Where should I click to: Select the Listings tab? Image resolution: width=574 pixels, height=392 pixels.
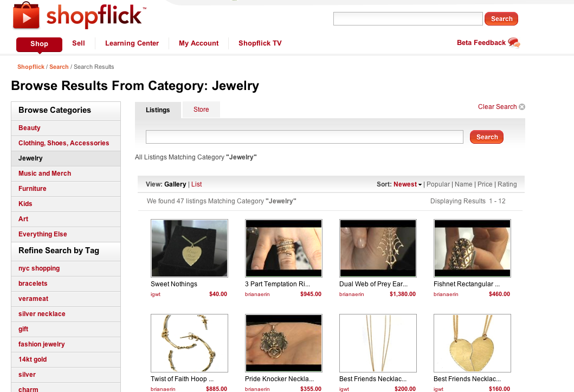(x=158, y=110)
